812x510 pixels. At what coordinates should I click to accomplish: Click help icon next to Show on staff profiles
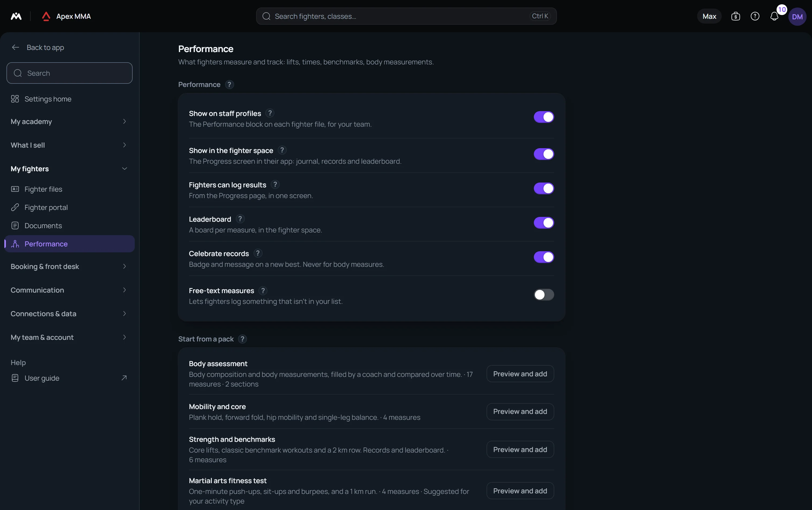[270, 113]
